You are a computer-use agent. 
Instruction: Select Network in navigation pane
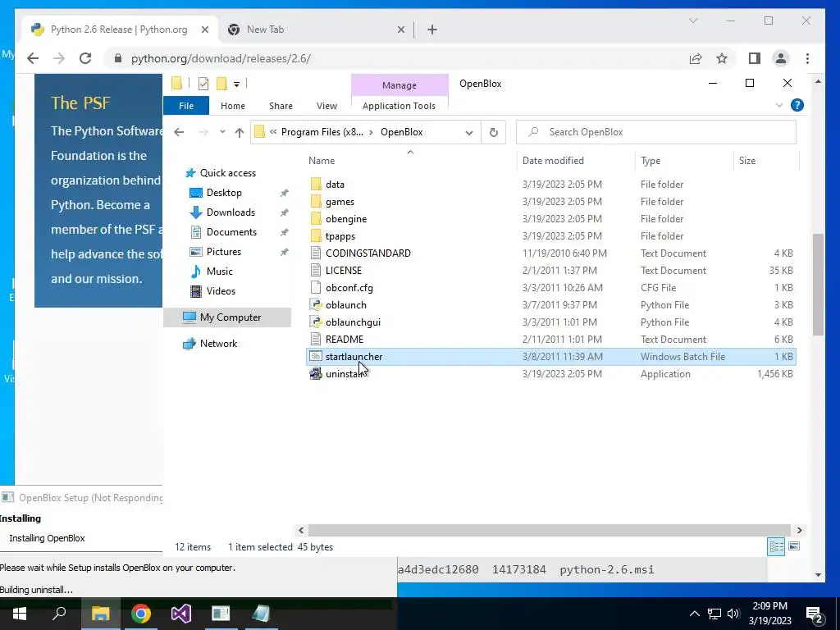(218, 344)
